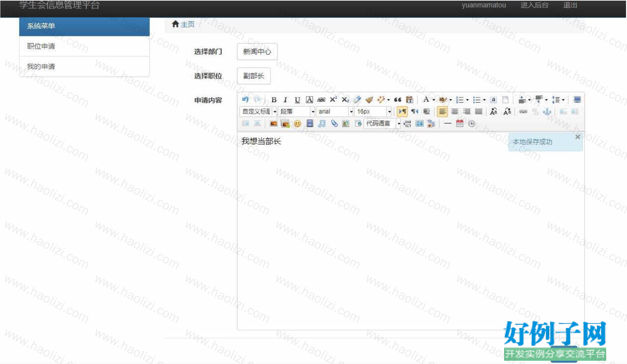
Task: Open the emoticon picker
Action: (x=297, y=123)
